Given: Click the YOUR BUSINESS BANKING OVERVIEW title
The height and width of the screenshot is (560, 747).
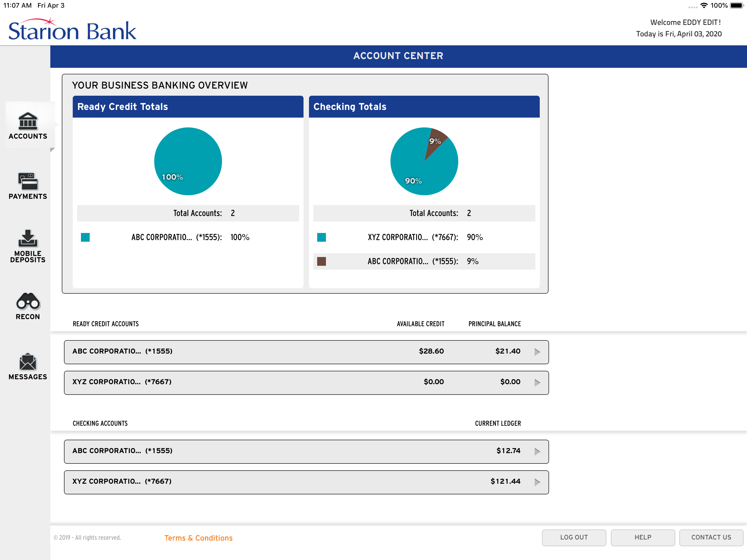Looking at the screenshot, I should 160,85.
